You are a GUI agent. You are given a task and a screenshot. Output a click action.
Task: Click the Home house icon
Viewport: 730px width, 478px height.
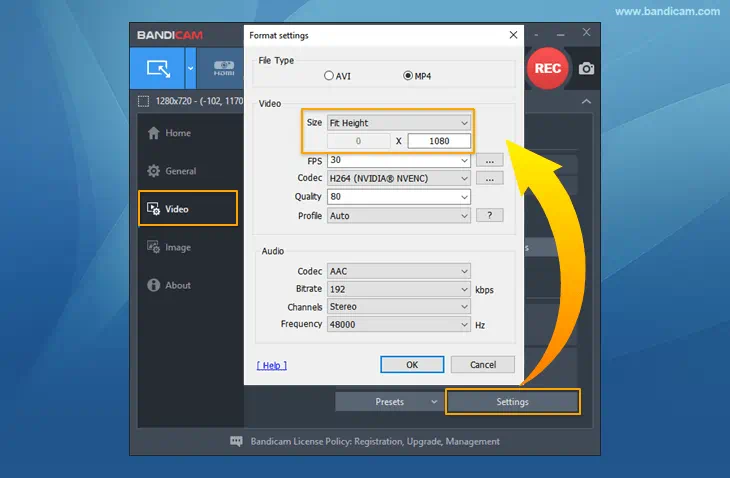point(154,133)
